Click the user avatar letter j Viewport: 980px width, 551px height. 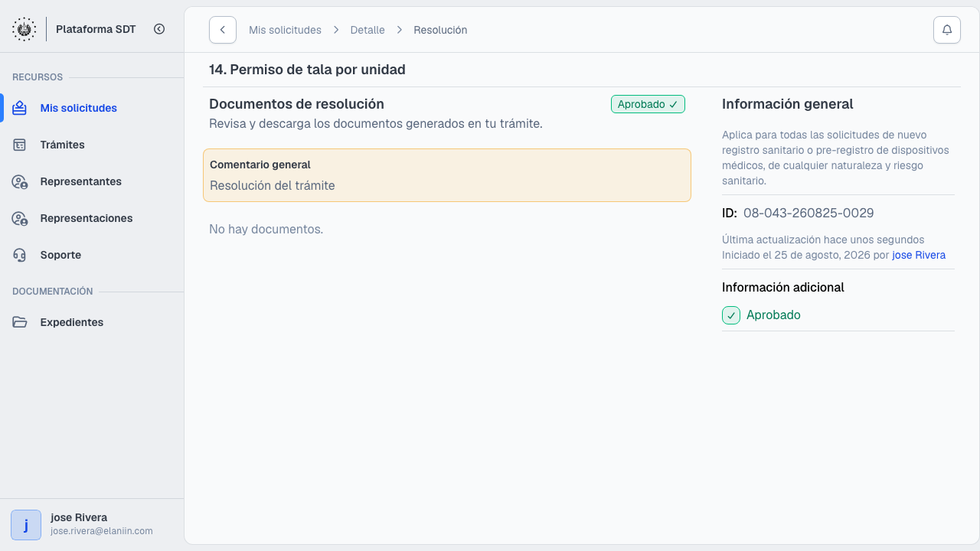[x=26, y=525]
